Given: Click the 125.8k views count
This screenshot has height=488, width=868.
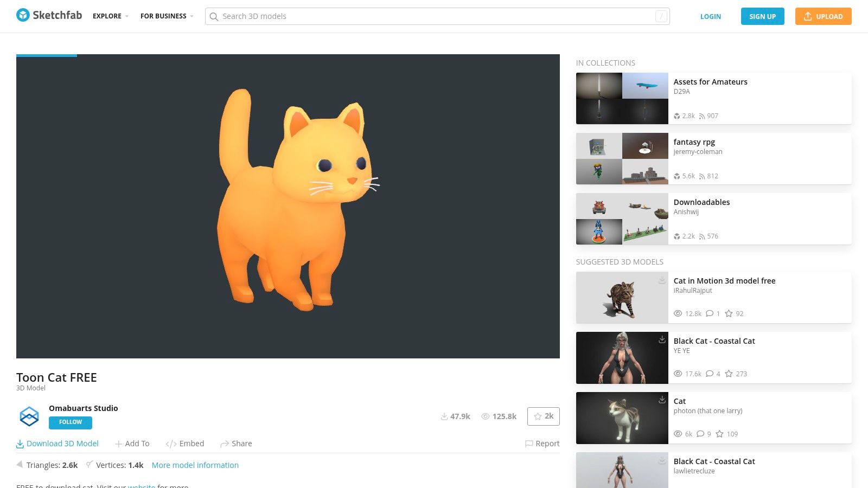Looking at the screenshot, I should point(499,416).
